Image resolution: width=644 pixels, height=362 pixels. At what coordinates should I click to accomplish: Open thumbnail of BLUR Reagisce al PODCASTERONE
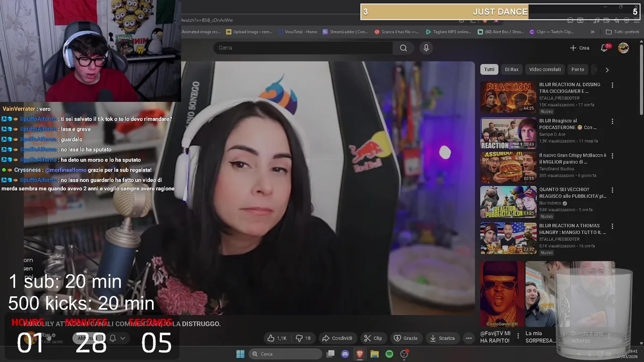point(508,134)
